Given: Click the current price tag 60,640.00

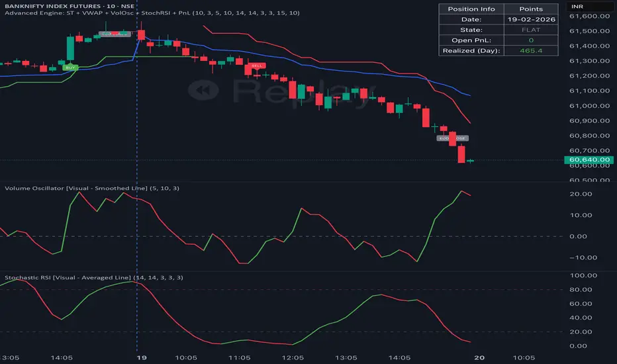Looking at the screenshot, I should pos(589,159).
